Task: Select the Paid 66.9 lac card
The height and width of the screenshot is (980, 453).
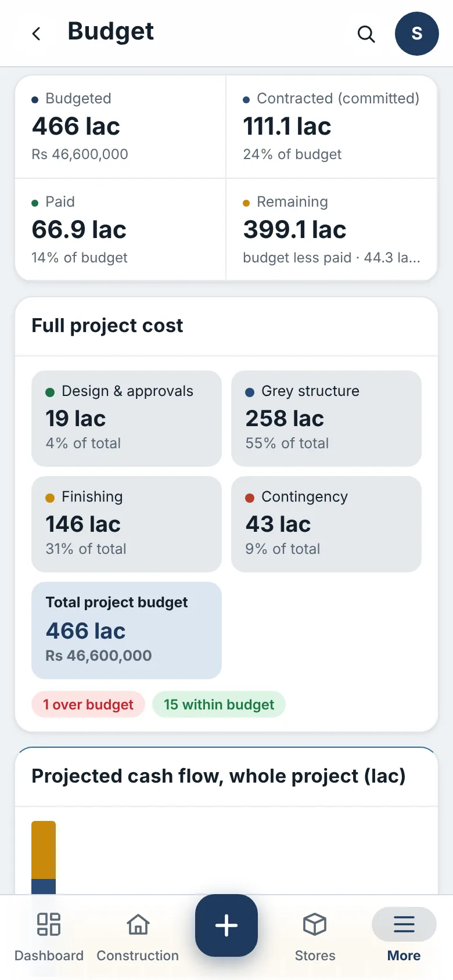Action: [120, 229]
